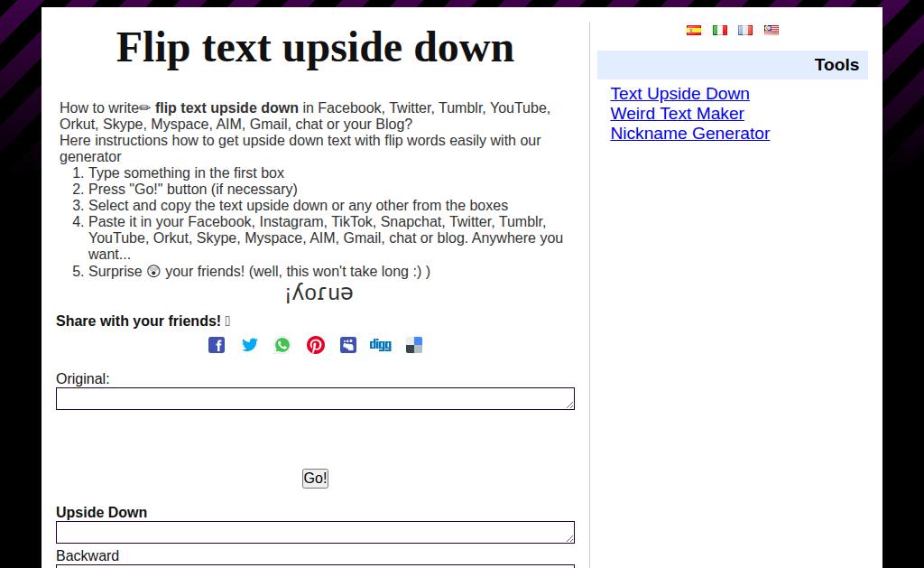Switch to the French flag language
This screenshot has height=568, width=924.
(x=745, y=30)
